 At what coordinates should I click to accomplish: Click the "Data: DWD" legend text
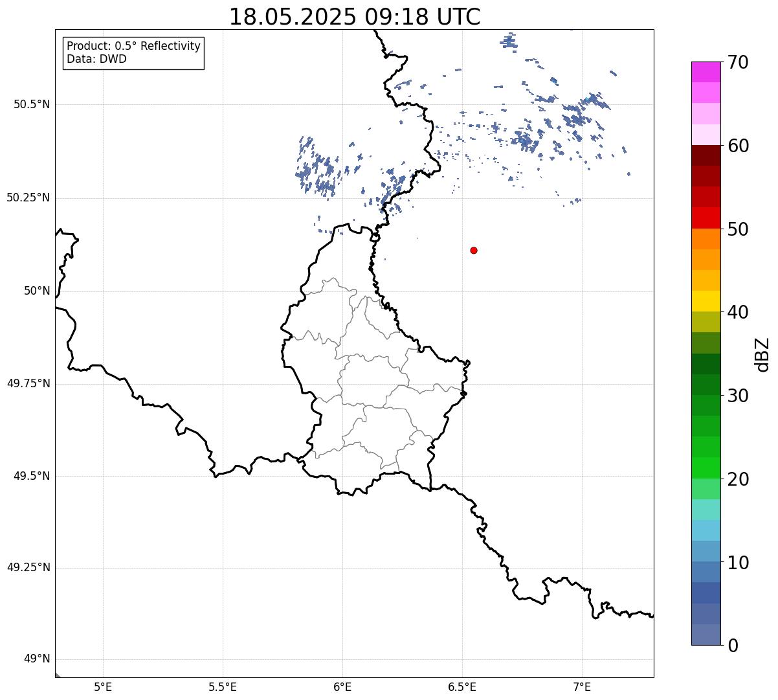(96, 59)
